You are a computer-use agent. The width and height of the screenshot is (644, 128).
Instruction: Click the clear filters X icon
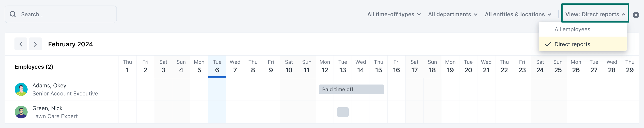(636, 15)
